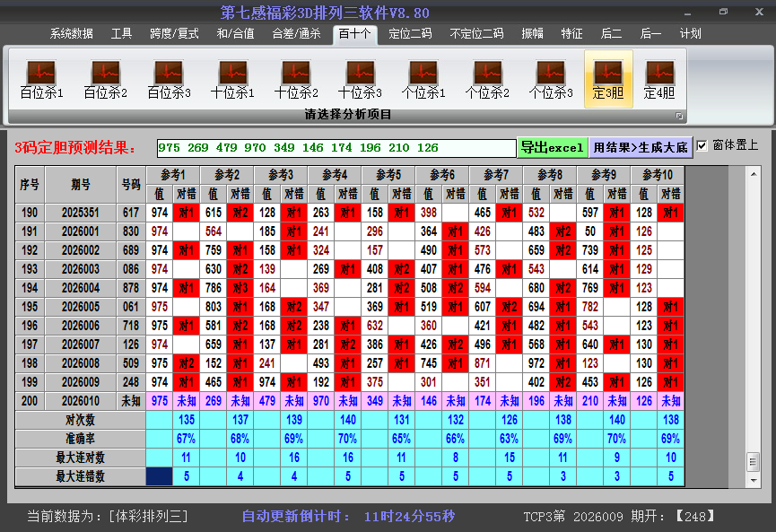Switch to the 定位二码 tab
Image resolution: width=776 pixels, height=532 pixels.
pyautogui.click(x=410, y=34)
